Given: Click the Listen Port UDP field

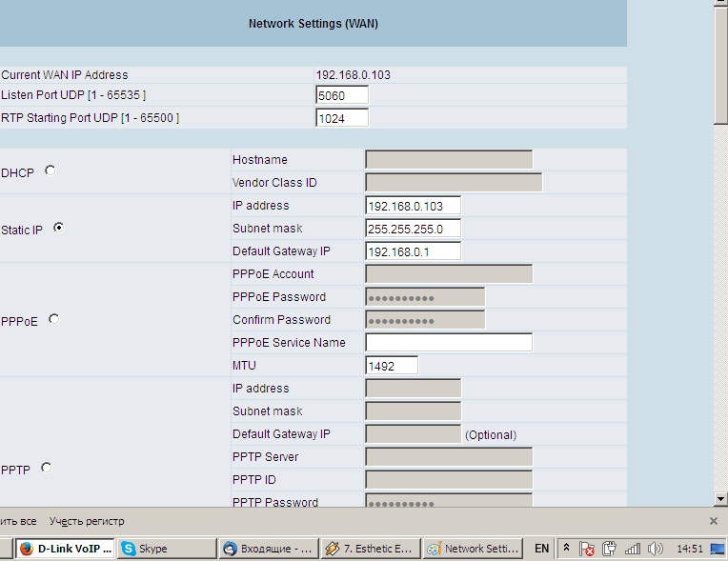Looking at the screenshot, I should (x=342, y=95).
